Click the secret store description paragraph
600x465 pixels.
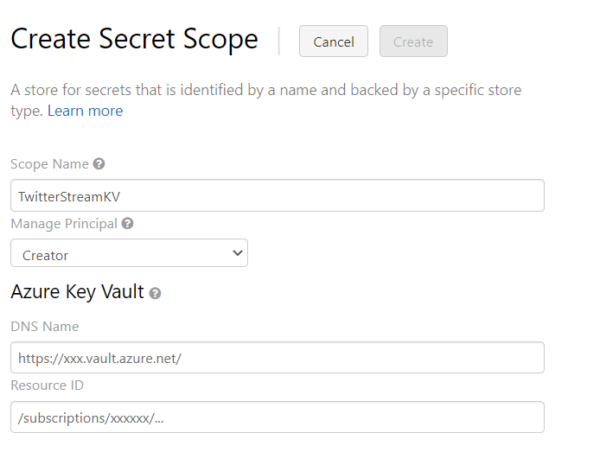click(265, 91)
